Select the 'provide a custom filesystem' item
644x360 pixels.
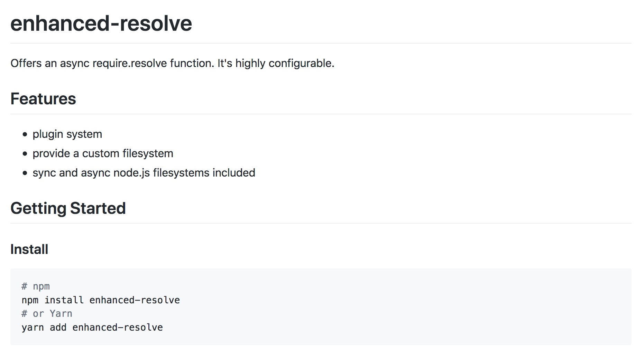pos(103,153)
